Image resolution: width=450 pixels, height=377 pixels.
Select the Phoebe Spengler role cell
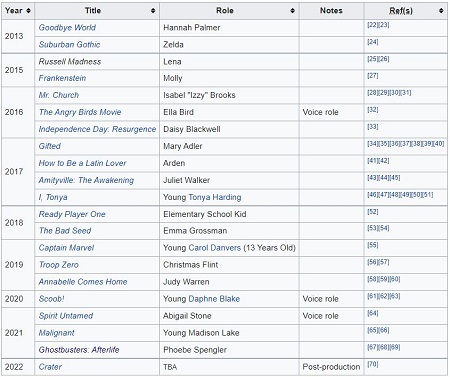point(229,350)
